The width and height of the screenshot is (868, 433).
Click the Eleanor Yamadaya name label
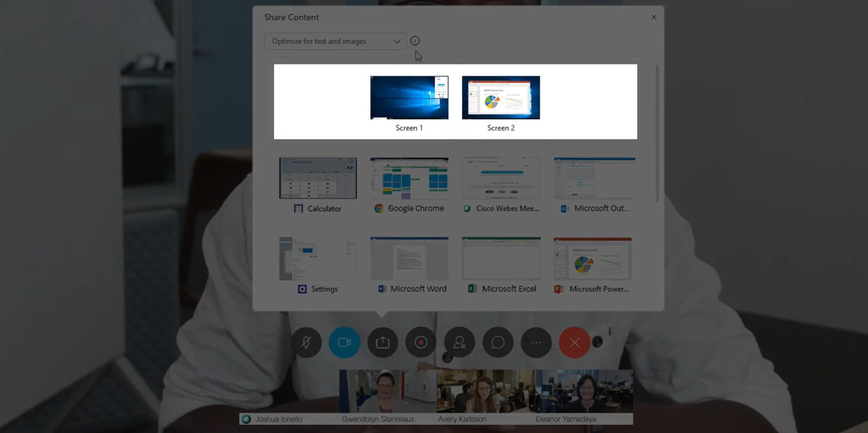pos(566,419)
